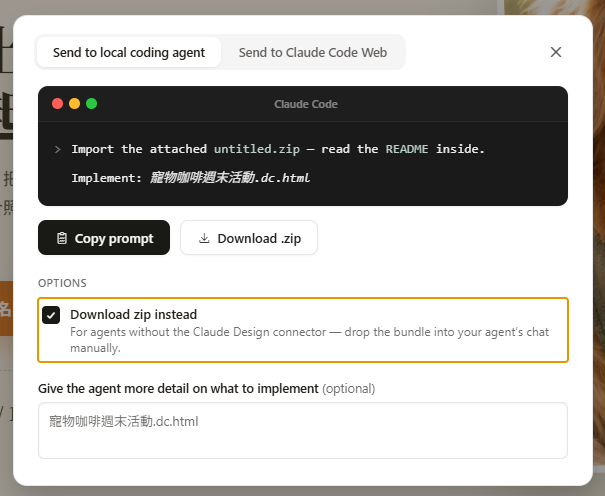Click the clipboard icon on Copy prompt
This screenshot has height=496, width=605.
[x=62, y=238]
